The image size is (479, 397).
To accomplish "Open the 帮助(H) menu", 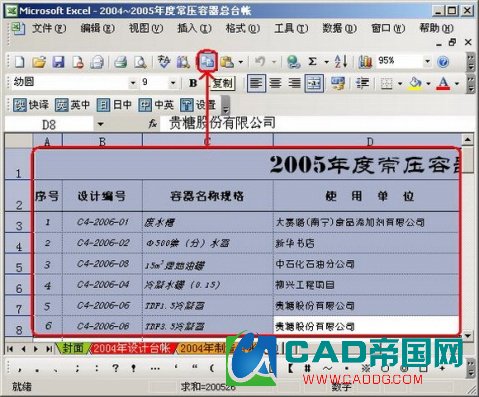I will (436, 29).
